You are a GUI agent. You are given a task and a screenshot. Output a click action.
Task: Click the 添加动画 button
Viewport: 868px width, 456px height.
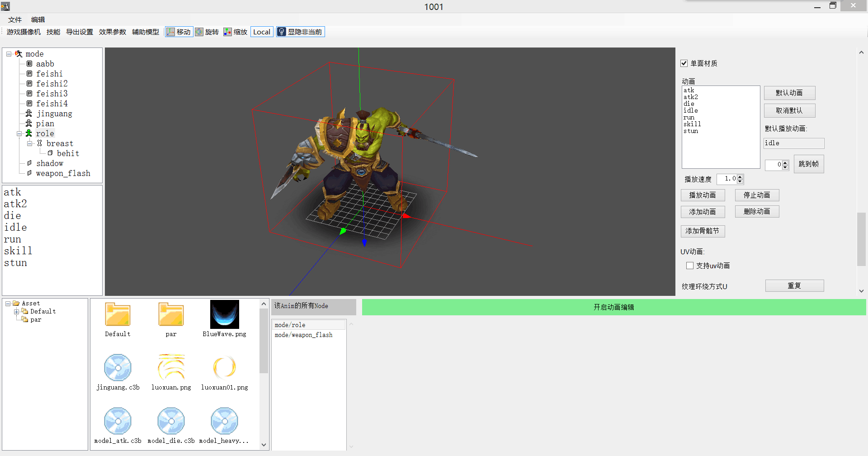click(x=703, y=212)
